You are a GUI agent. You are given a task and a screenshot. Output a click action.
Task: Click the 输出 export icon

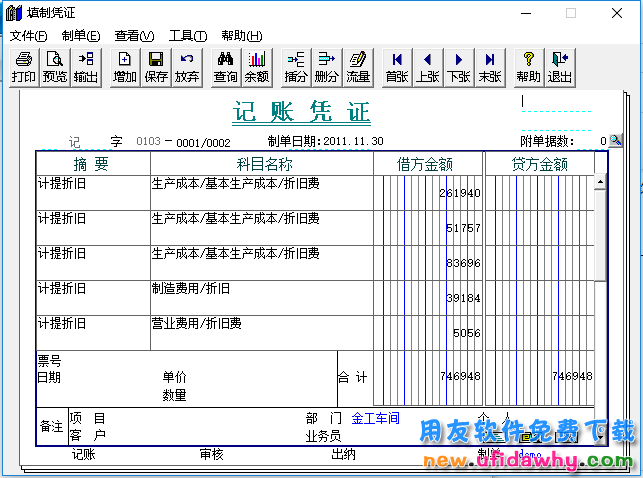tap(86, 67)
